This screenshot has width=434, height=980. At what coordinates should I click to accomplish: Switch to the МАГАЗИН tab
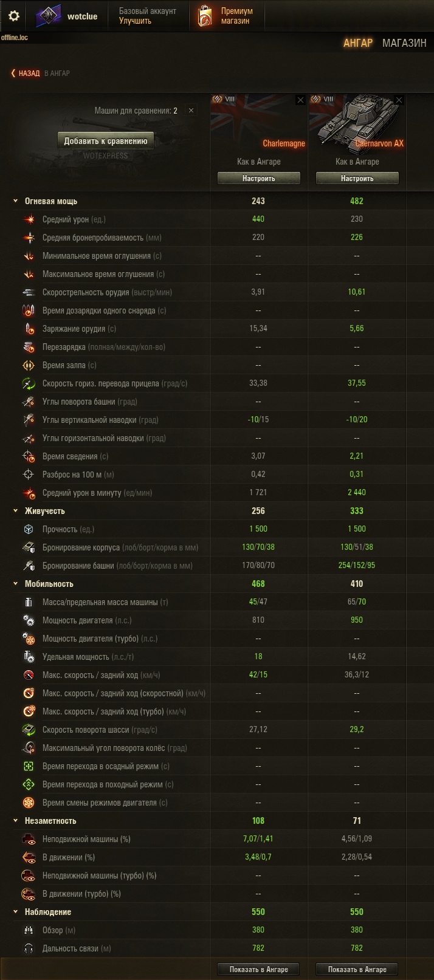(x=404, y=43)
